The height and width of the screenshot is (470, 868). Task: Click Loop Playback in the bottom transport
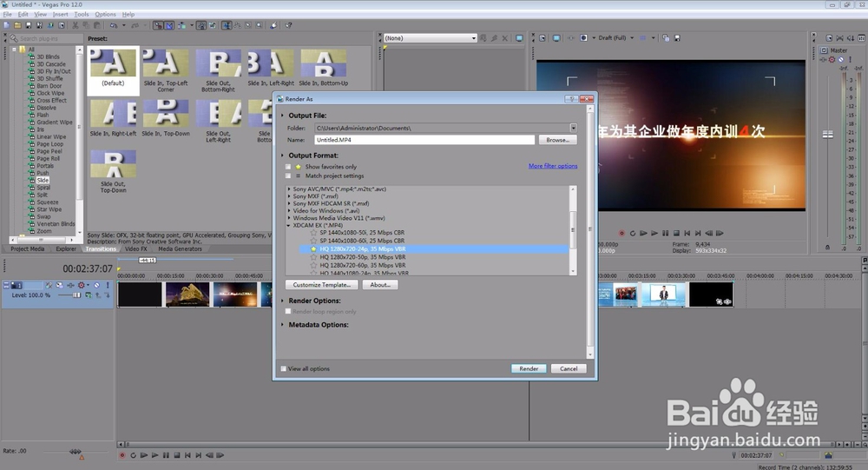pyautogui.click(x=133, y=455)
